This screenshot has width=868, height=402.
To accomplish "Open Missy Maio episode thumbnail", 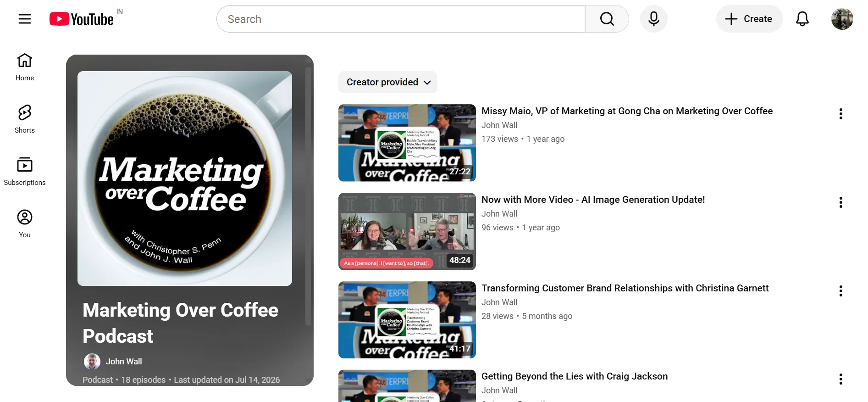I will pyautogui.click(x=407, y=143).
